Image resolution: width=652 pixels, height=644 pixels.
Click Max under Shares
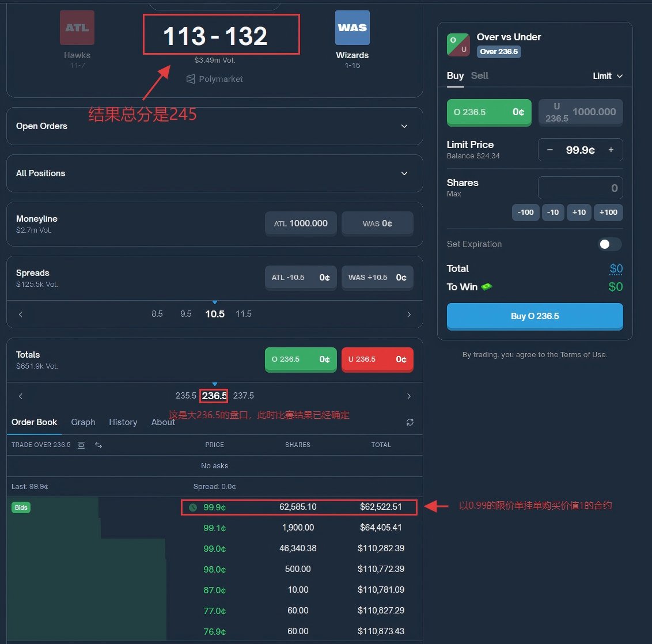point(454,194)
